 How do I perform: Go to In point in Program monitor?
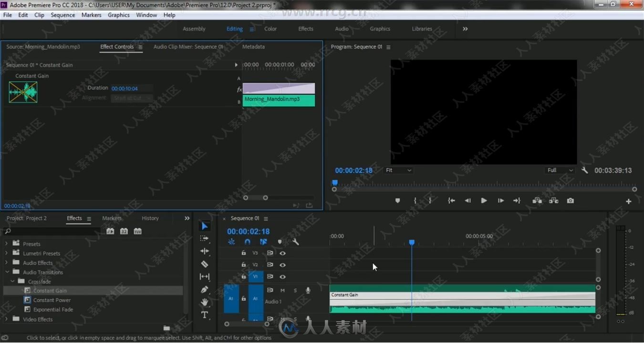451,201
